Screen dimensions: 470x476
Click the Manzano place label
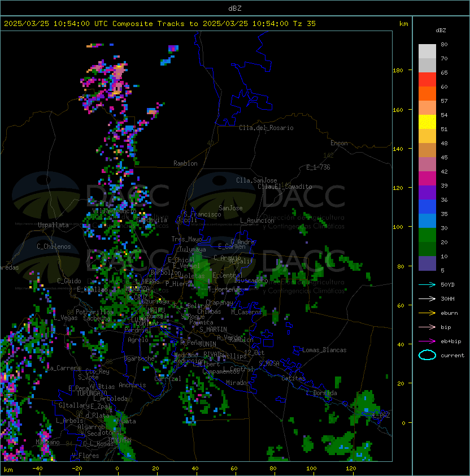(x=47, y=442)
